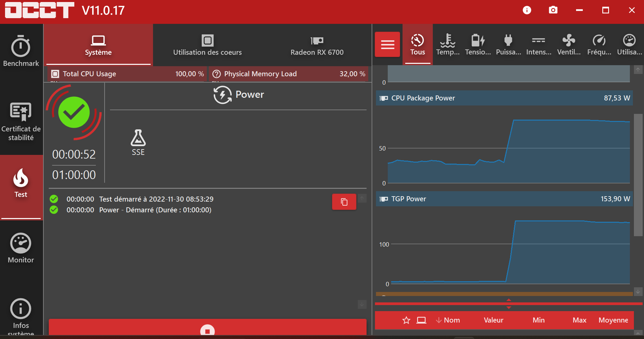Screen dimensions: 644x339
Task: Click the Power test icon
Action: coord(222,95)
